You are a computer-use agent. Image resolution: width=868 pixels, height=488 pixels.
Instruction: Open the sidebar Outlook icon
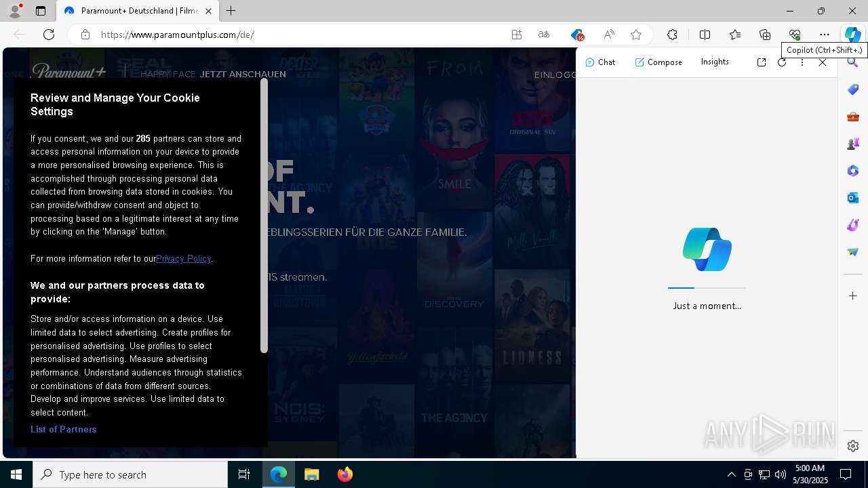[x=853, y=198]
